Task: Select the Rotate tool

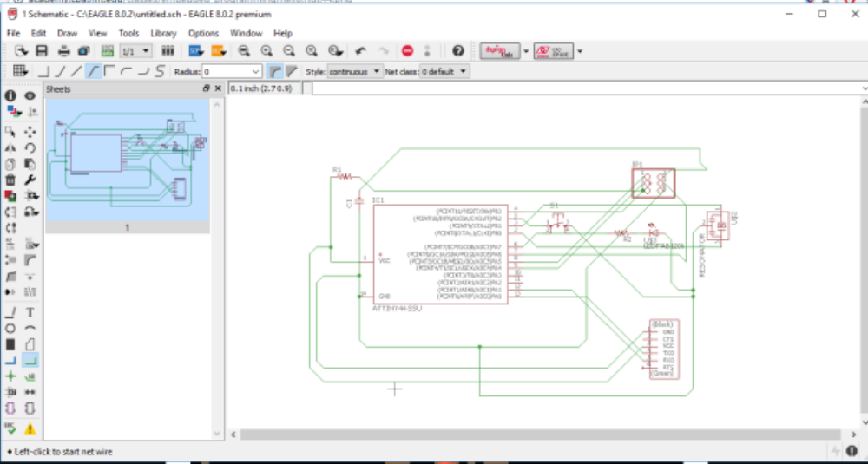Action: (x=30, y=147)
